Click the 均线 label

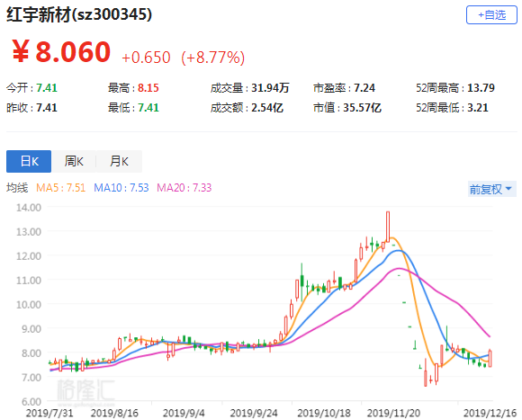click(x=17, y=188)
